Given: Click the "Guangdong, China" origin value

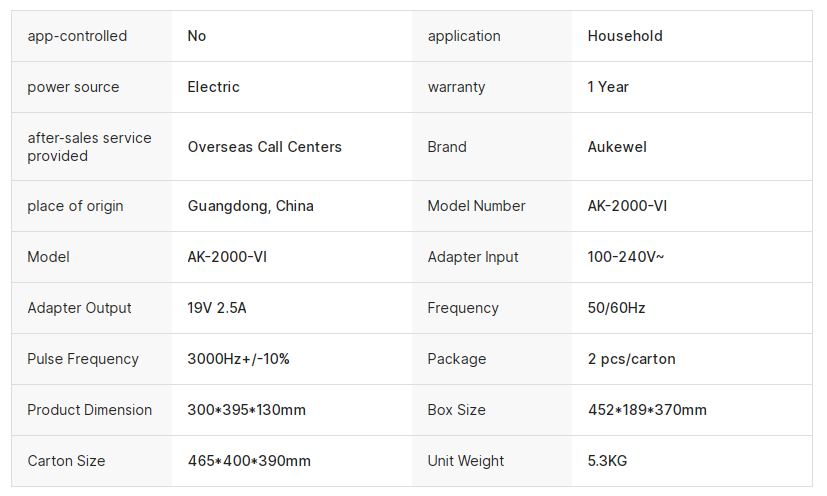Looking at the screenshot, I should click(x=250, y=206).
